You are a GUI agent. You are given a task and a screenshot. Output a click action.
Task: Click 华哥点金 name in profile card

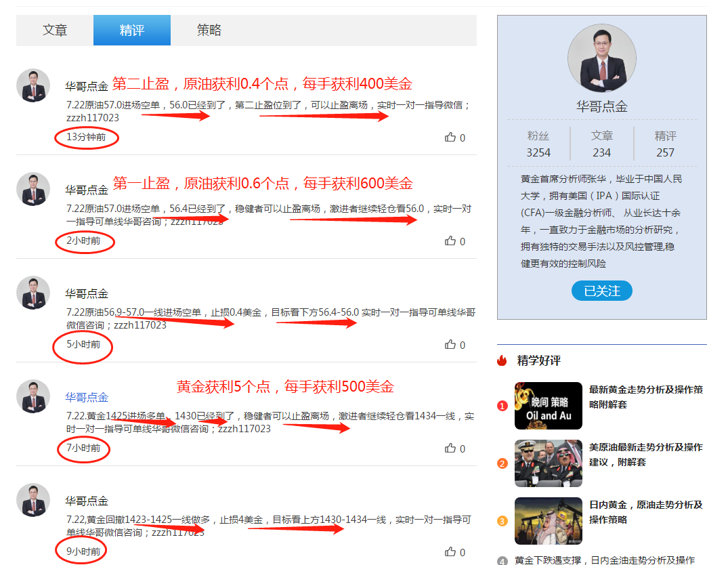(602, 106)
